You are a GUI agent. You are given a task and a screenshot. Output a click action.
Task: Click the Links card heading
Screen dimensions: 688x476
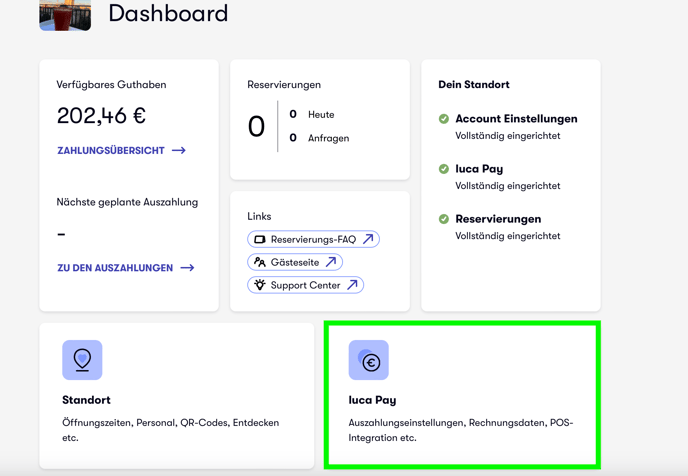tap(259, 216)
